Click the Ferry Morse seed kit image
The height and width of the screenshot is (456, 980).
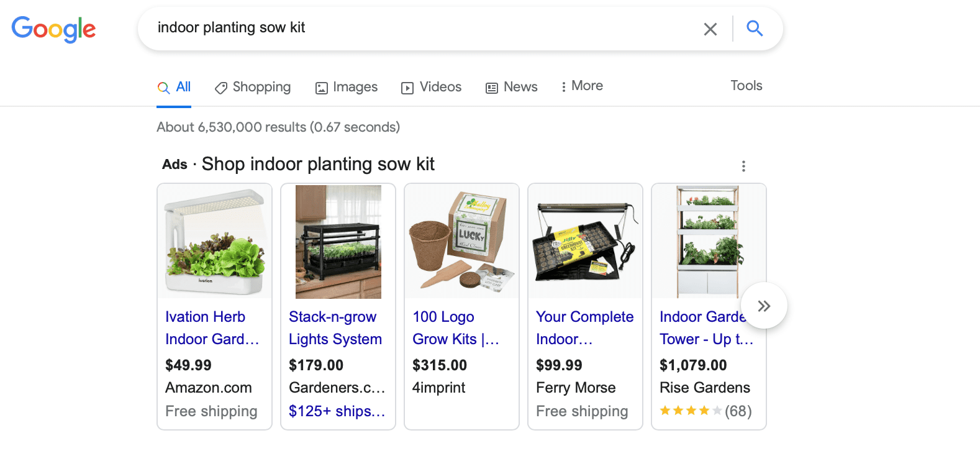(x=585, y=241)
